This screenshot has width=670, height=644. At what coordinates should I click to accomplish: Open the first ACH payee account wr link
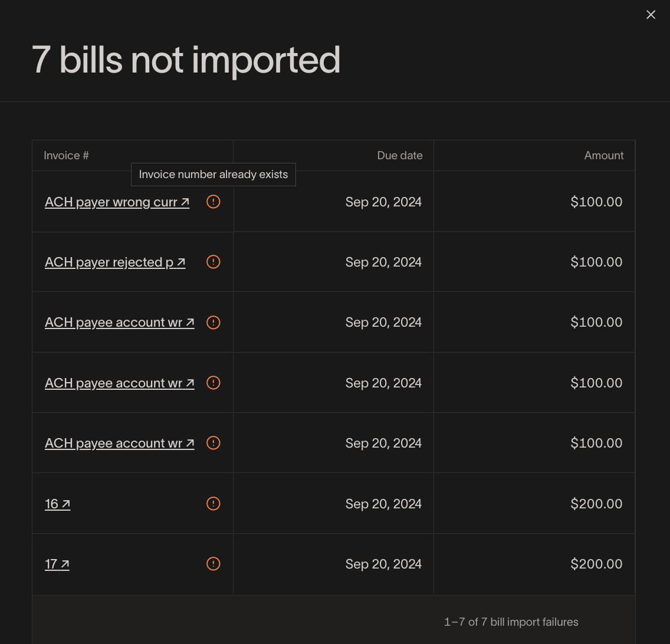pos(119,323)
